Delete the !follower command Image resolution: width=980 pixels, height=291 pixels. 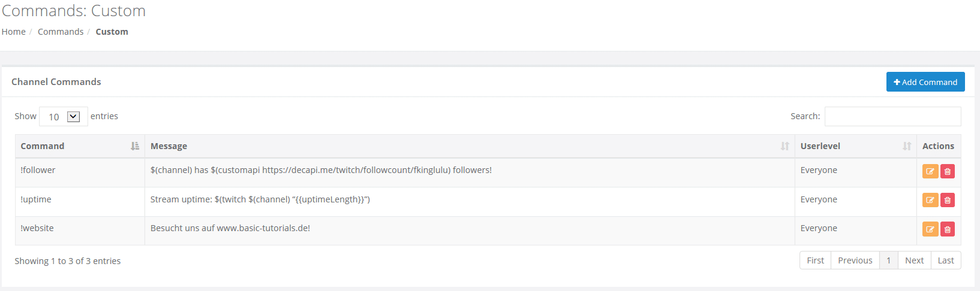(x=948, y=171)
